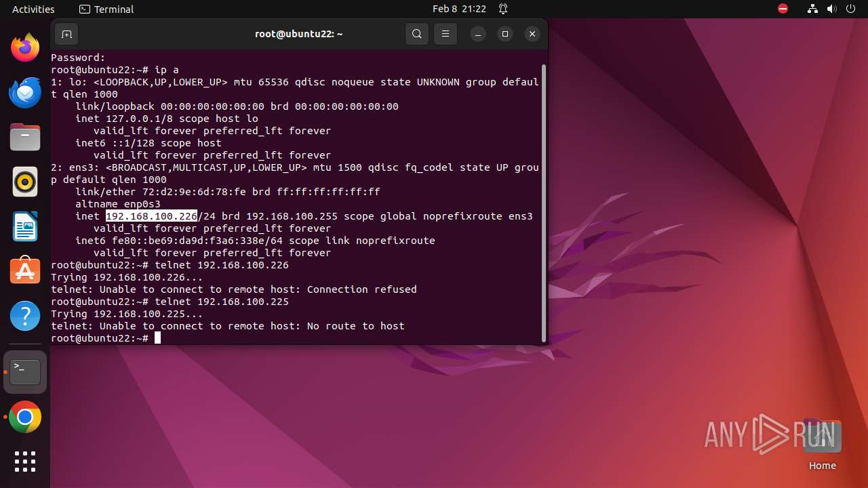Screen dimensions: 868x488
Task: Click highlighted IP 192.168.100.226
Action: point(151,216)
